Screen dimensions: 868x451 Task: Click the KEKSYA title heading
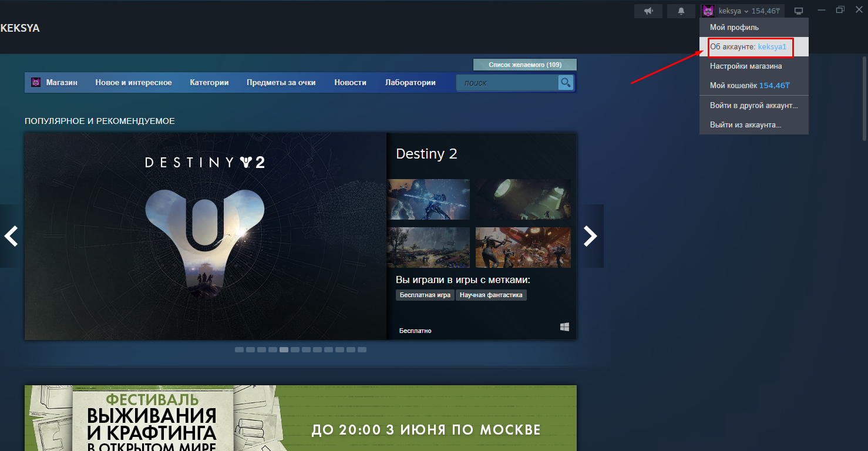coord(20,28)
